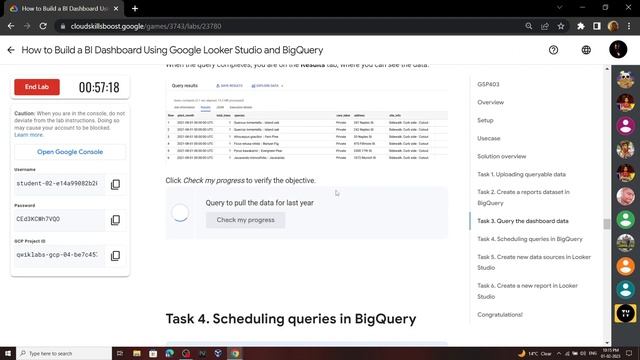Click the 00:57:18 lab timer
The image size is (640, 360).
[x=99, y=87]
